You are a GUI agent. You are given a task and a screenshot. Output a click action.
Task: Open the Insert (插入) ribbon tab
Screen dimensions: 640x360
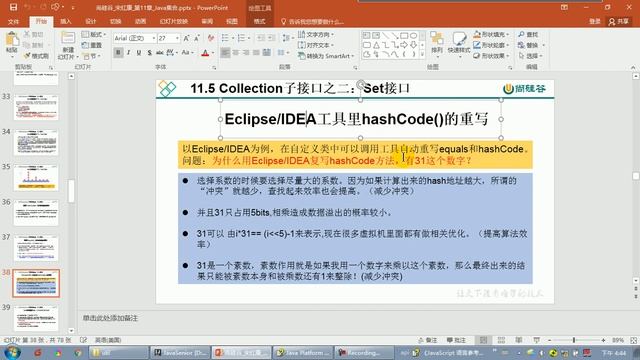65,22
